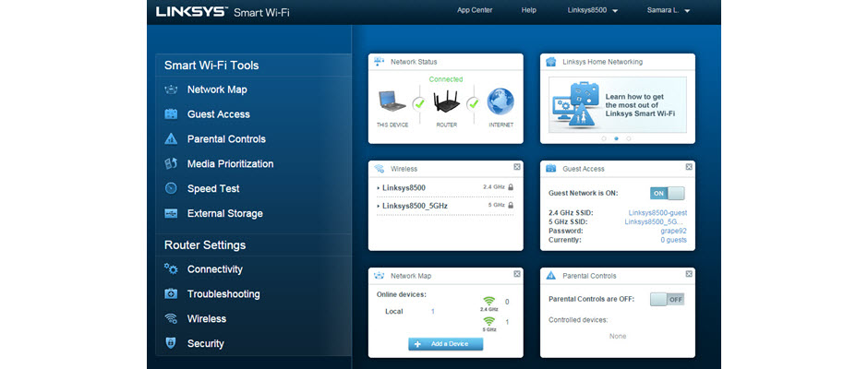Image resolution: width=868 pixels, height=369 pixels.
Task: Open Guest Access tool icon in sidebar
Action: (171, 114)
